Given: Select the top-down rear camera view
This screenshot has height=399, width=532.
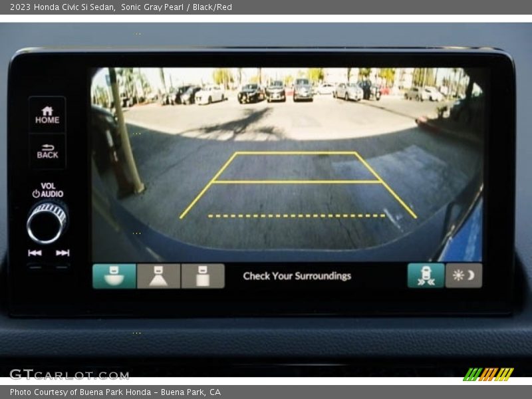Looking at the screenshot, I should [203, 276].
